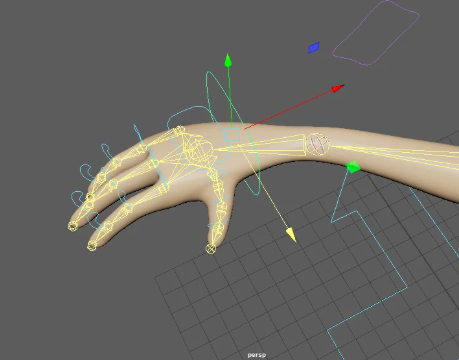Select the green elliptical wrist control curve

(x=232, y=133)
